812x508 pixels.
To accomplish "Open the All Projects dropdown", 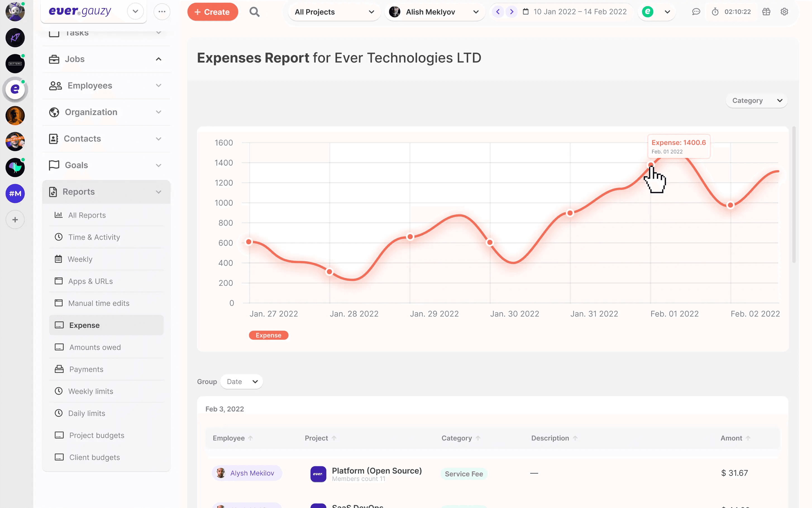I will click(334, 12).
